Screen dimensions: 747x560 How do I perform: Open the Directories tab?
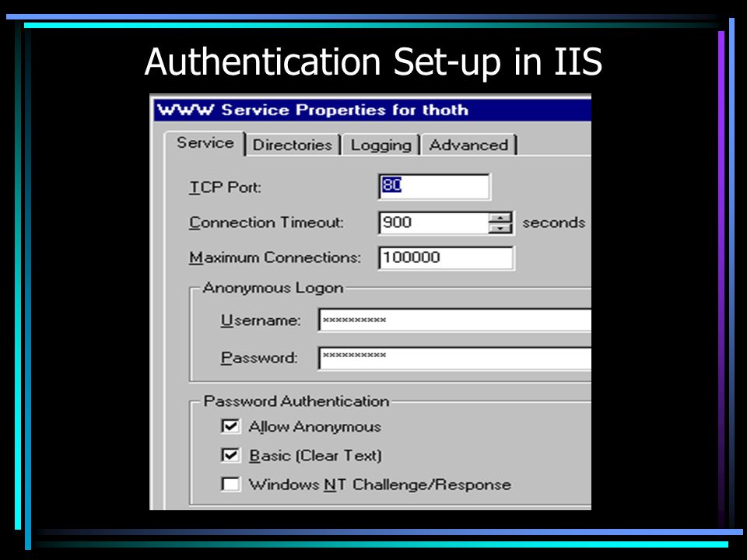pyautogui.click(x=292, y=145)
